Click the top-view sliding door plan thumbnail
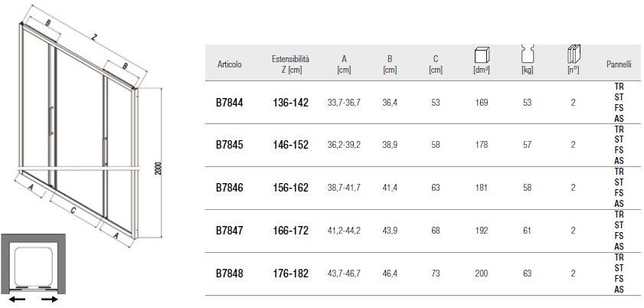The height and width of the screenshot is (308, 644). coord(34,270)
